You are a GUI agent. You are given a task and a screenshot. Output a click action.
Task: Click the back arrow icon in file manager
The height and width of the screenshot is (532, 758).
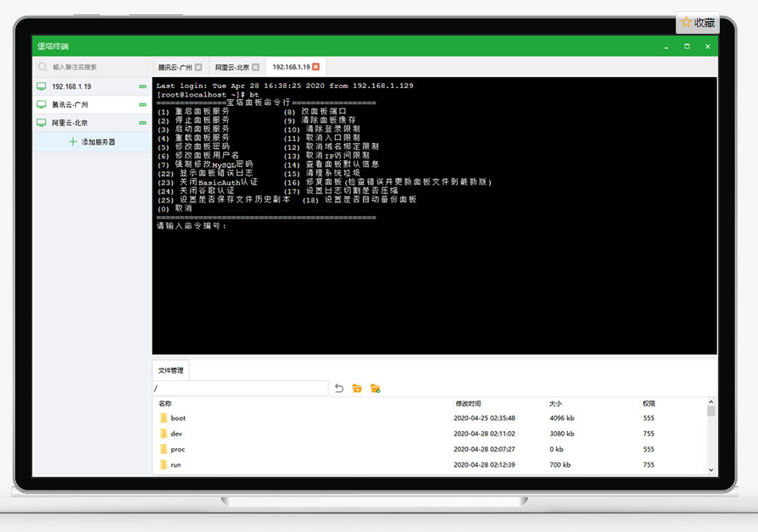[x=339, y=388]
